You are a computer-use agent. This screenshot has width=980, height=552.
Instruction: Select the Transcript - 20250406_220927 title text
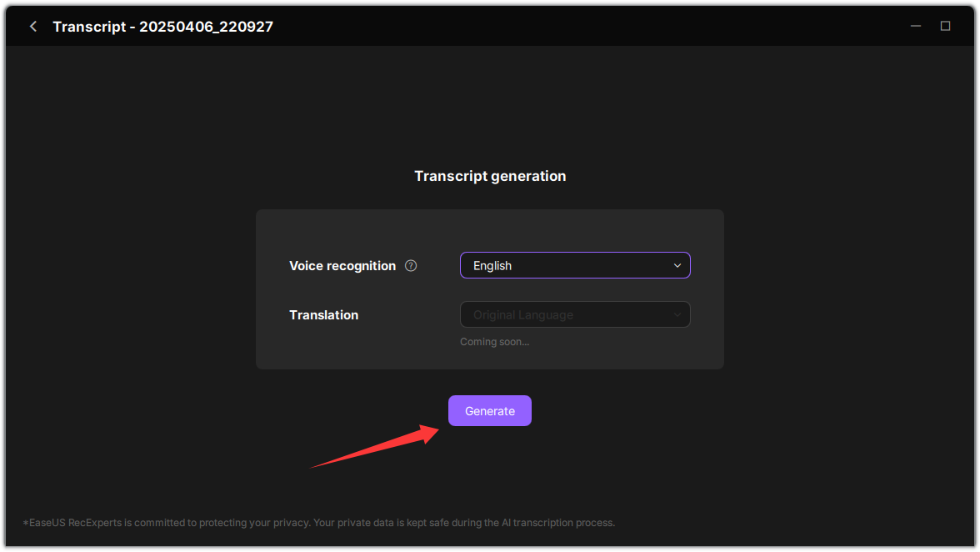click(162, 26)
